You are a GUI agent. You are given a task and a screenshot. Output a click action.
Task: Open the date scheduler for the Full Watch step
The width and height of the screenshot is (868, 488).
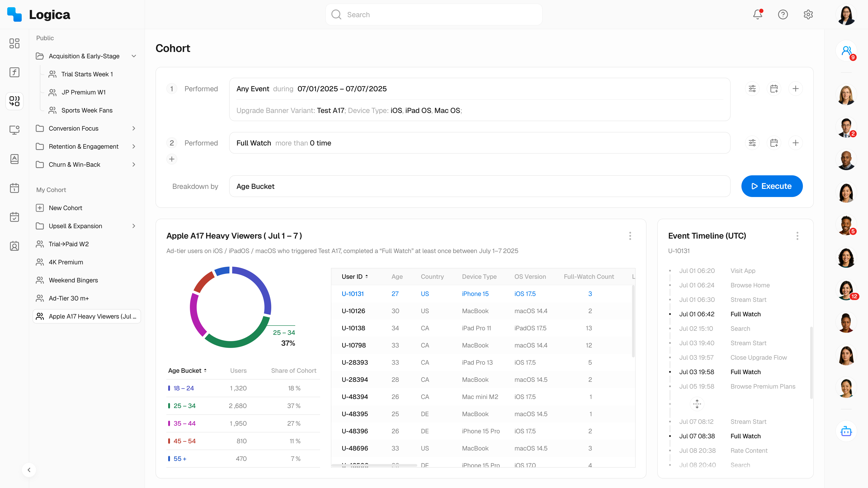click(774, 143)
